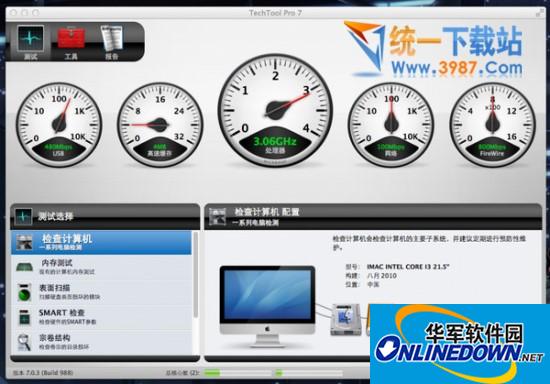The height and width of the screenshot is (384, 550).
Task: Click the second core progress bar
Action: pos(309,373)
